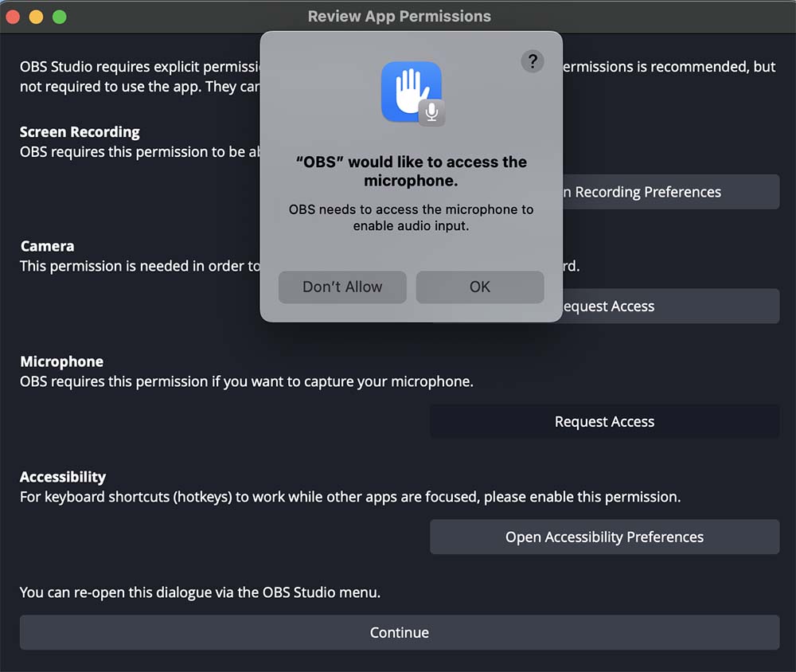Image resolution: width=796 pixels, height=672 pixels.
Task: Click "capture your microphone" description text
Action: pos(247,381)
